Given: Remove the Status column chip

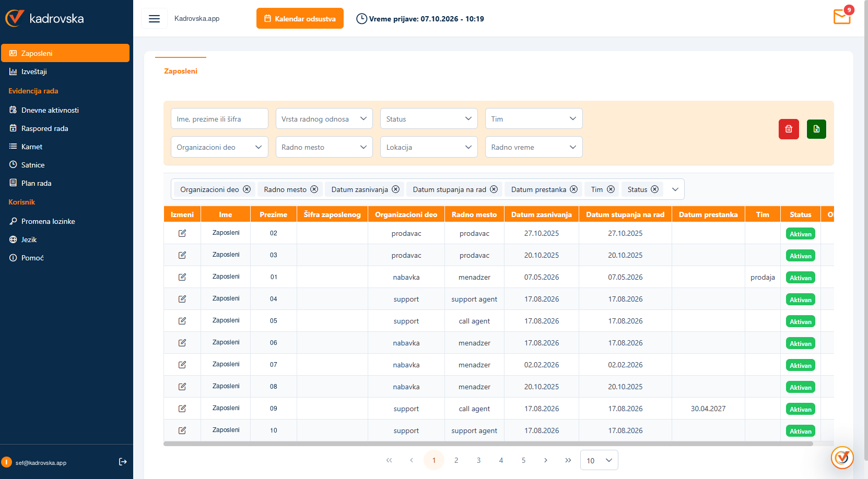Looking at the screenshot, I should (x=654, y=189).
